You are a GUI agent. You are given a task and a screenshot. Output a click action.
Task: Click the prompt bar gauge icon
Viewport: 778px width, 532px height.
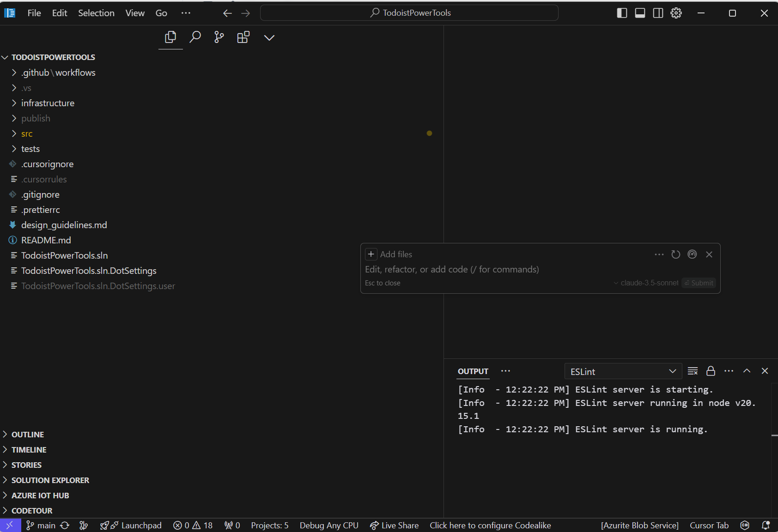(692, 254)
